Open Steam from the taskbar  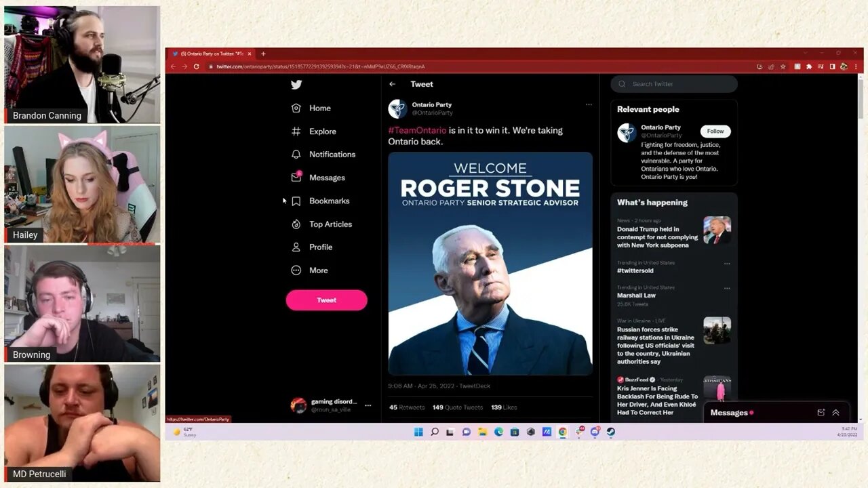(x=611, y=432)
